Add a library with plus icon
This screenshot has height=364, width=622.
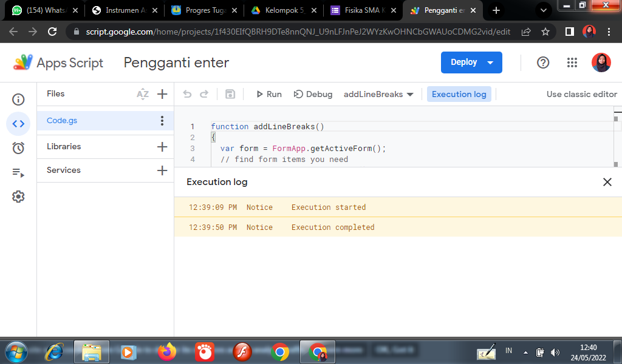pos(162,147)
